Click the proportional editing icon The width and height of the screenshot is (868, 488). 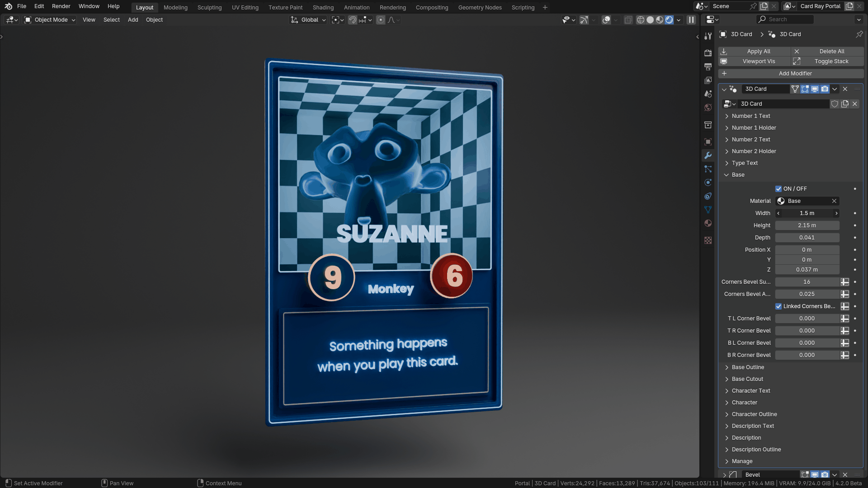(381, 20)
